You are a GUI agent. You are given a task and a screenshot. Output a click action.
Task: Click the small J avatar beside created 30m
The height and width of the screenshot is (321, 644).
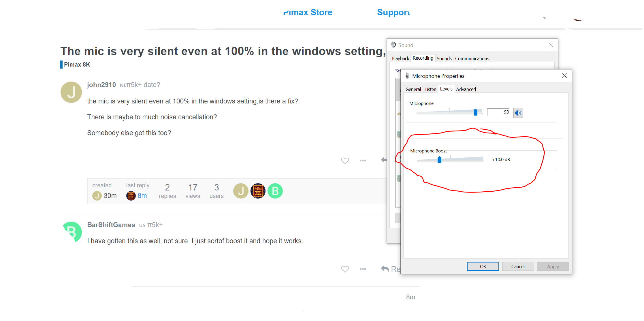[97, 196]
